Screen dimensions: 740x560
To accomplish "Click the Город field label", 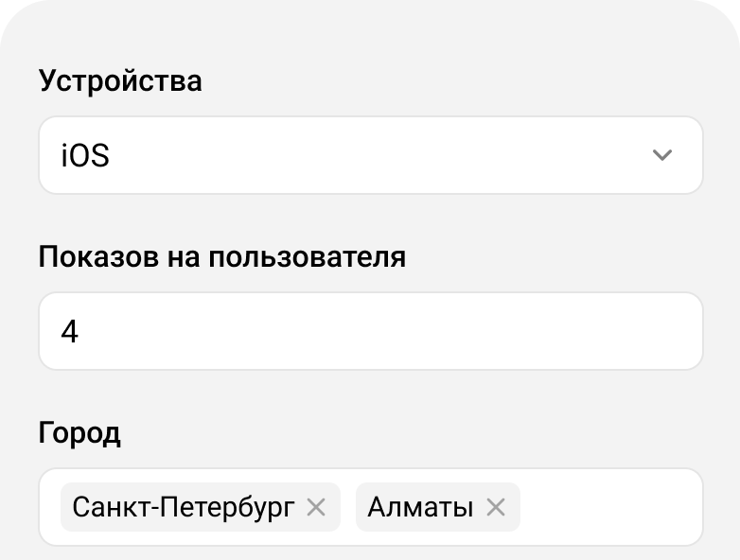I will [79, 433].
